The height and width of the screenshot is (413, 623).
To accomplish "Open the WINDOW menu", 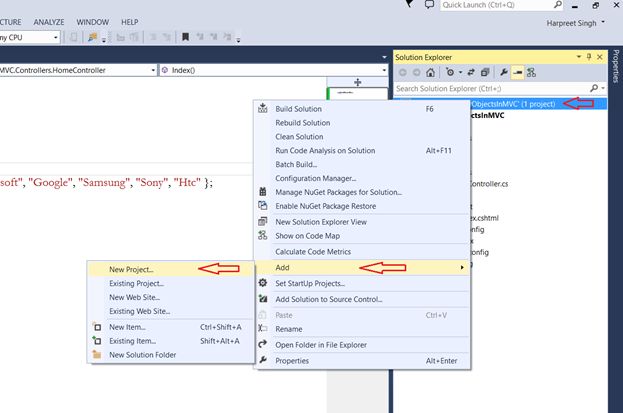I will [x=93, y=22].
